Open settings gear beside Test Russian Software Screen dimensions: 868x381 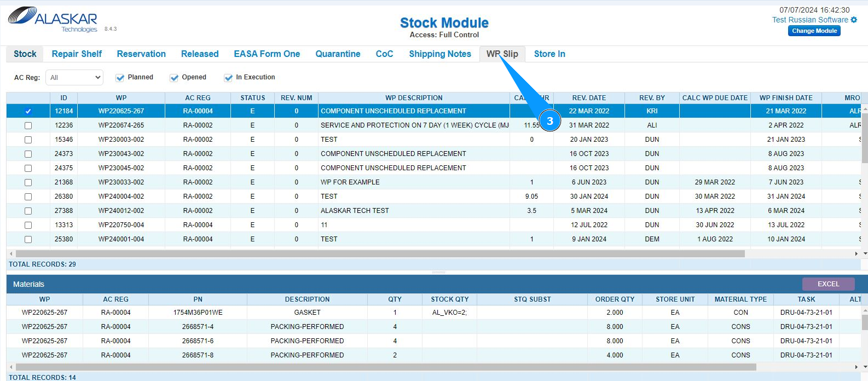[x=854, y=20]
